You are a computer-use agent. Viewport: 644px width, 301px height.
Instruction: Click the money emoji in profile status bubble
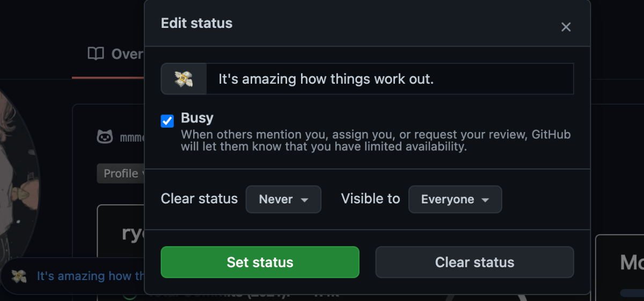[x=19, y=276]
